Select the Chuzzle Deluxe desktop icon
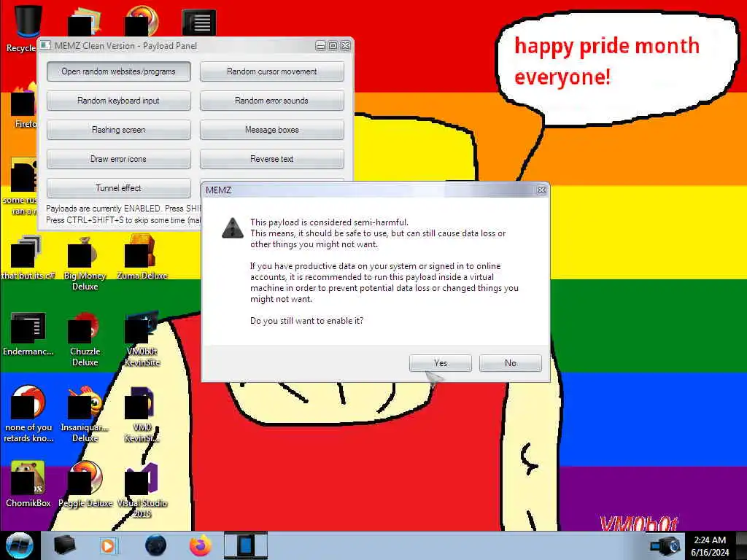The height and width of the screenshot is (560, 747). (x=85, y=339)
